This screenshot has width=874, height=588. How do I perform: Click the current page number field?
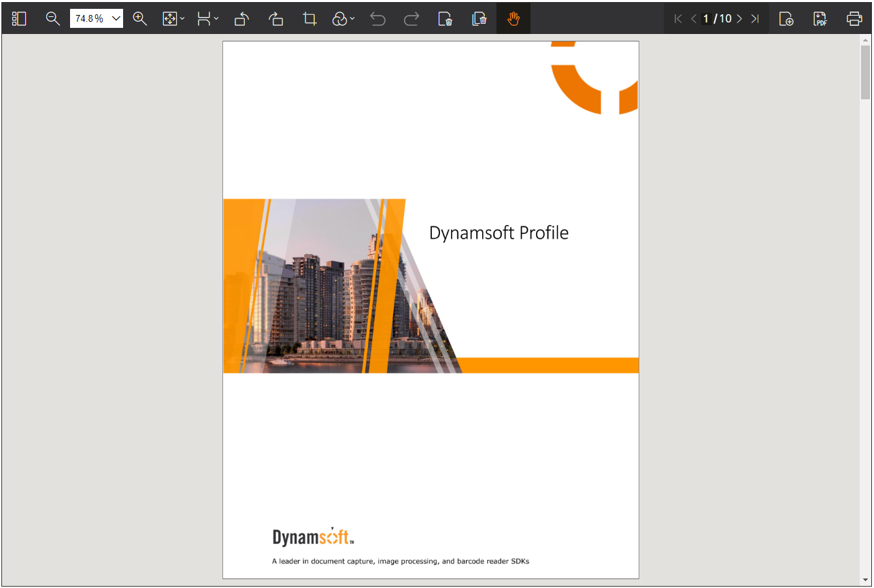pyautogui.click(x=706, y=19)
